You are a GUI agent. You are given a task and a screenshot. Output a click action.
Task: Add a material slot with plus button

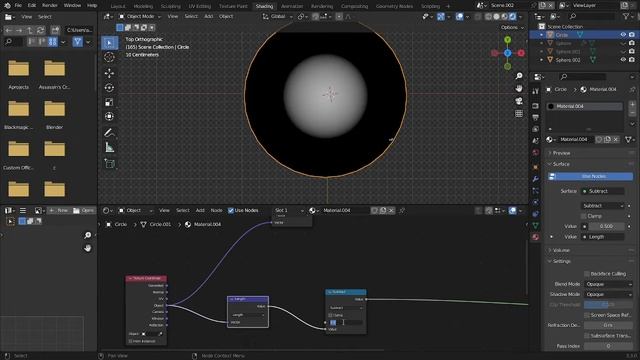pos(632,104)
